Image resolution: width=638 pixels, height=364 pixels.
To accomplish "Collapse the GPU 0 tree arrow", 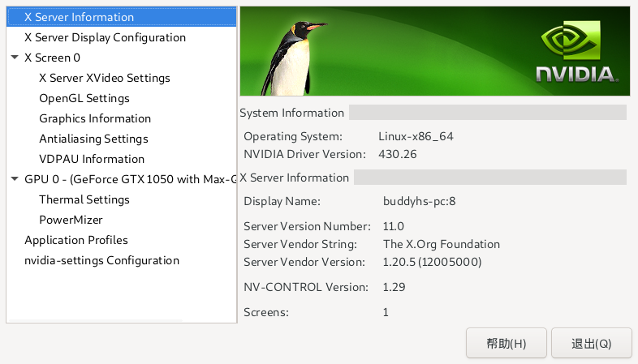I will pyautogui.click(x=15, y=178).
